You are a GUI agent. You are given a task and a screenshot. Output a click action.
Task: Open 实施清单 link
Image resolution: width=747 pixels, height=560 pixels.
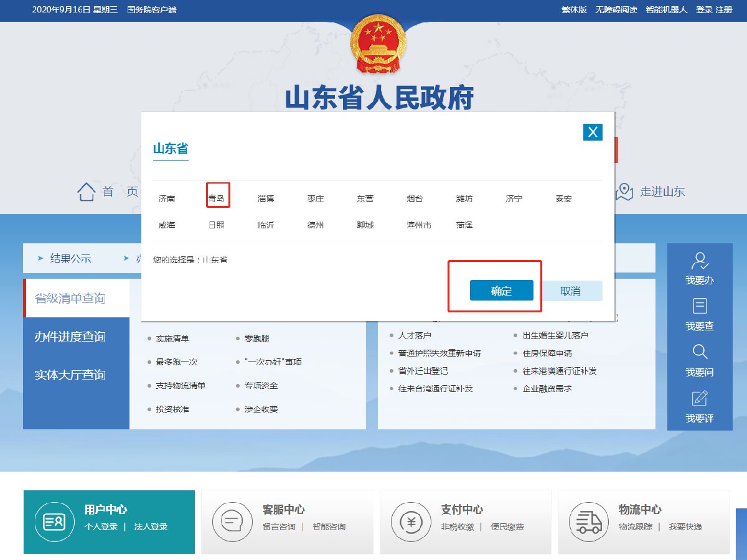172,338
